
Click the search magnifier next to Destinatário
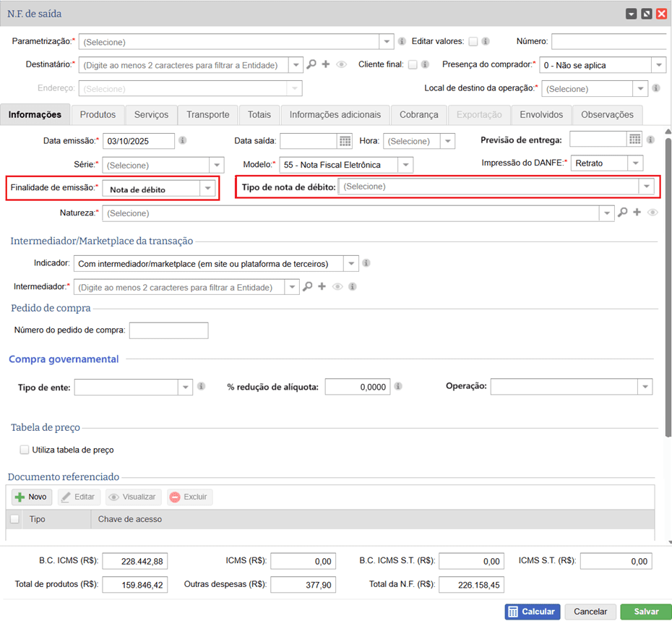pyautogui.click(x=311, y=65)
